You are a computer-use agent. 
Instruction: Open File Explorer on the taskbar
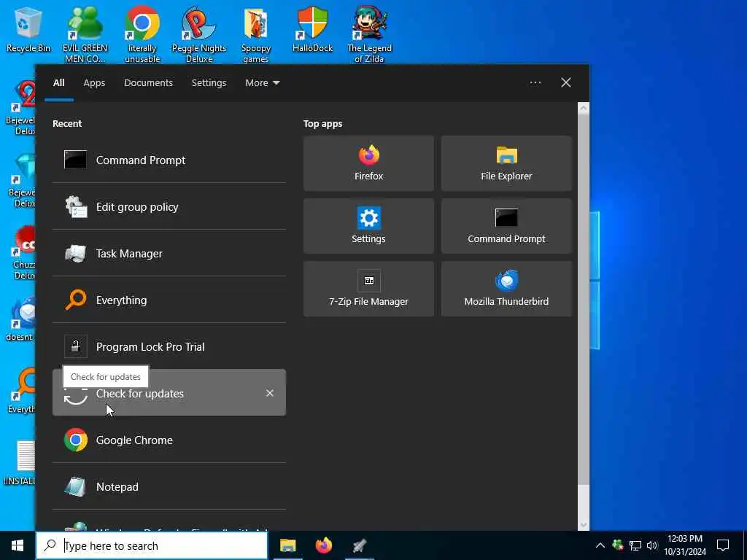(x=287, y=545)
